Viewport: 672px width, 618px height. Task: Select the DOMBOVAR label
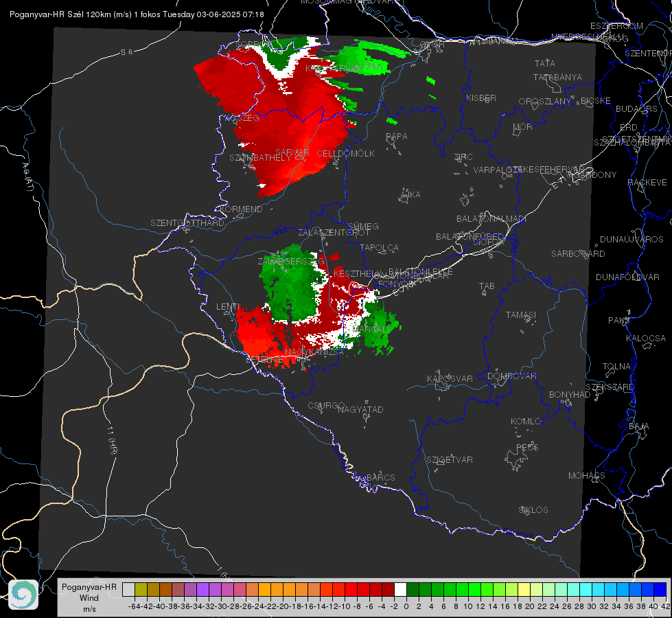pos(511,376)
